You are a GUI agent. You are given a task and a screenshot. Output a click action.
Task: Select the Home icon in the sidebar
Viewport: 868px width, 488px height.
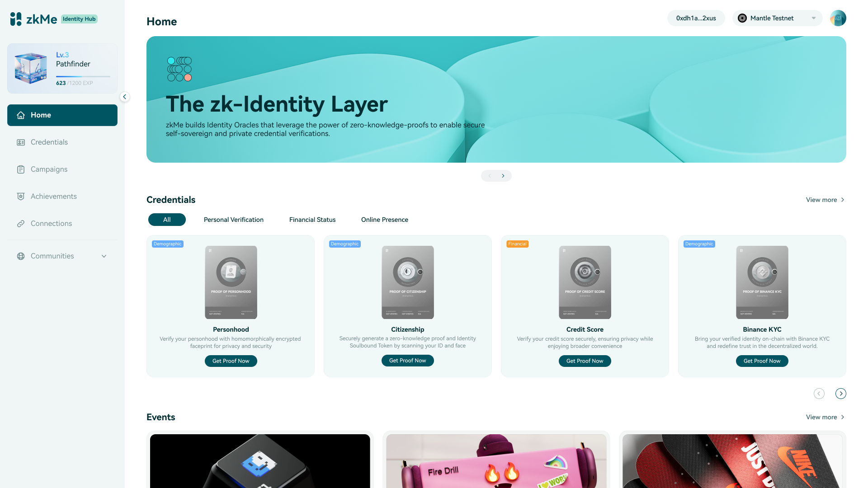coord(21,115)
